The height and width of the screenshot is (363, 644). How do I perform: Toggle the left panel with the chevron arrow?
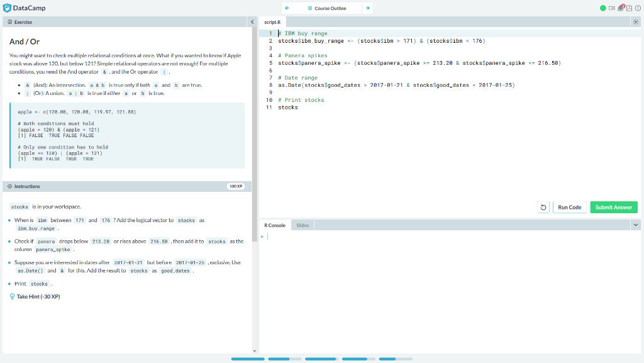(253, 21)
